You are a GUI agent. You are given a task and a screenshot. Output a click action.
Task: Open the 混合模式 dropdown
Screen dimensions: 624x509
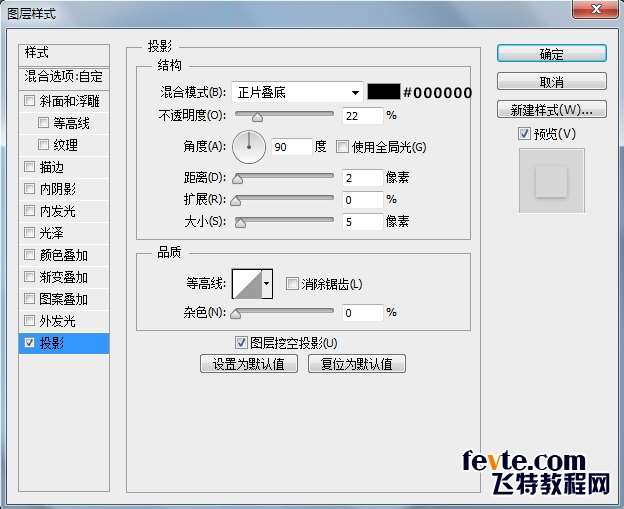[297, 93]
